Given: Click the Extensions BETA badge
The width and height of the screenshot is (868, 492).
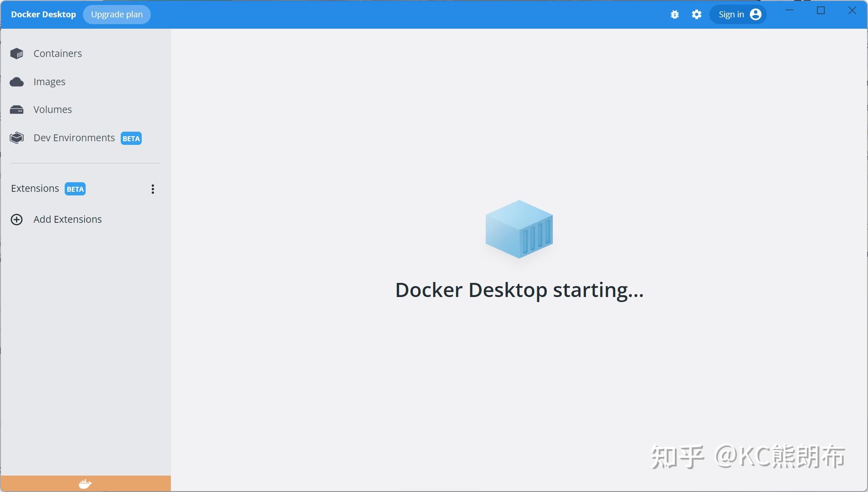Looking at the screenshot, I should point(75,189).
